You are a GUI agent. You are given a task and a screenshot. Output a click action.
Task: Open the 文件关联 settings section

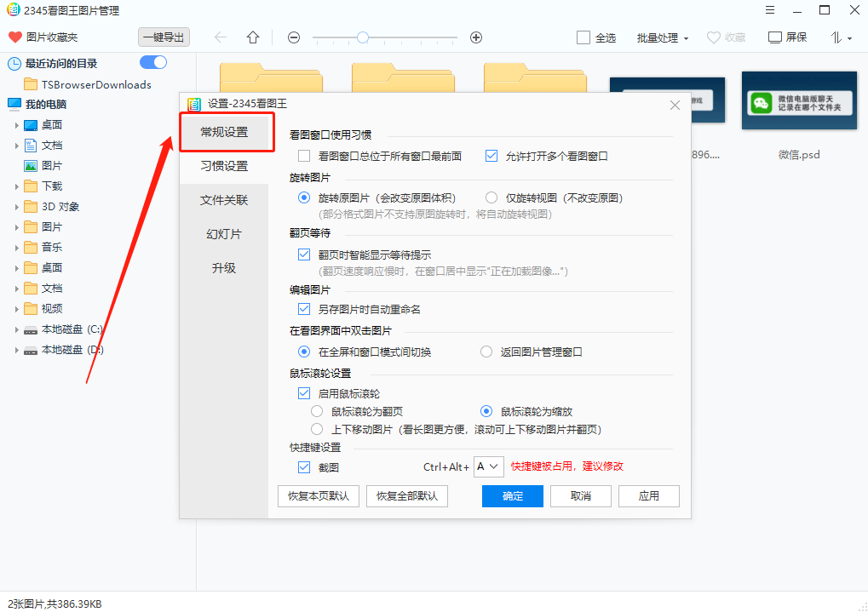pyautogui.click(x=226, y=200)
